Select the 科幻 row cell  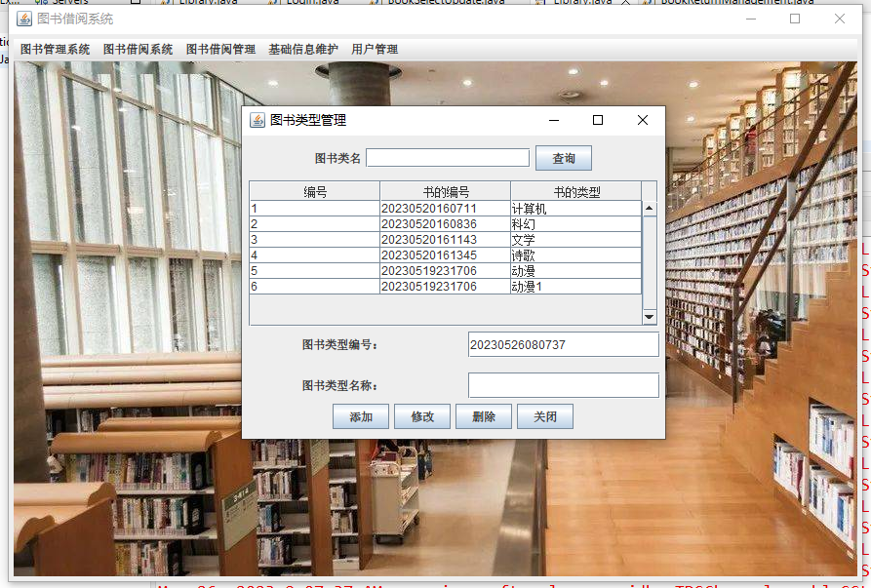coord(576,223)
